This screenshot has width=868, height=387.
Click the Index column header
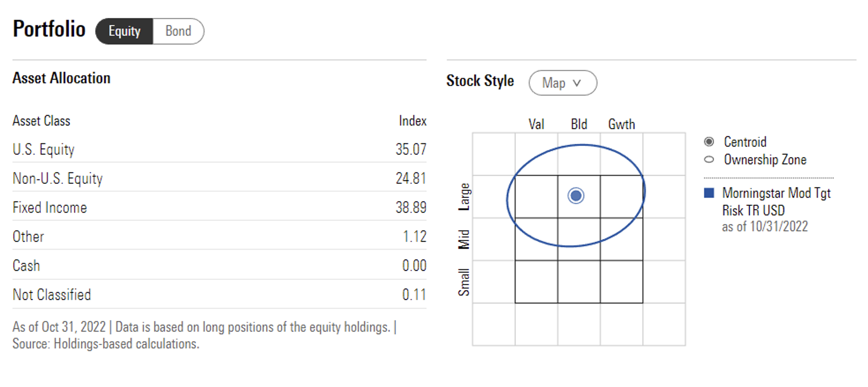(412, 121)
